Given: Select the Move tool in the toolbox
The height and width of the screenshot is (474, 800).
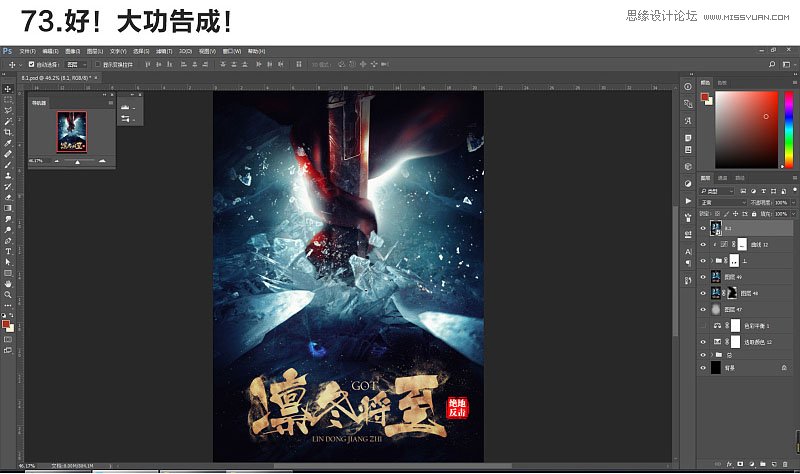Looking at the screenshot, I should coord(8,89).
